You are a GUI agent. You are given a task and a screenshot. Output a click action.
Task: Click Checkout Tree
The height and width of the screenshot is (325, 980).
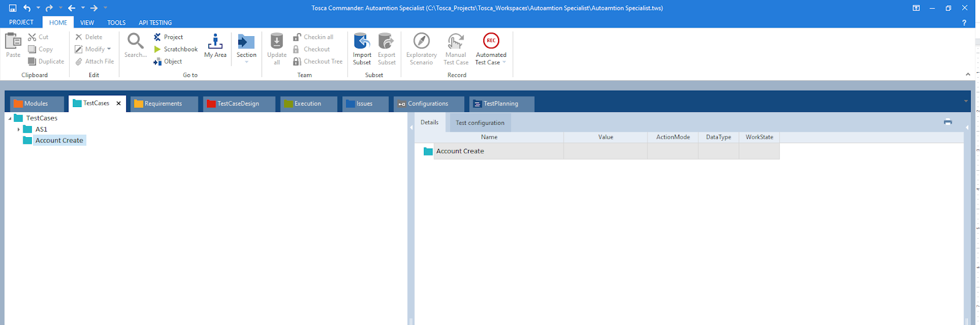pyautogui.click(x=317, y=61)
